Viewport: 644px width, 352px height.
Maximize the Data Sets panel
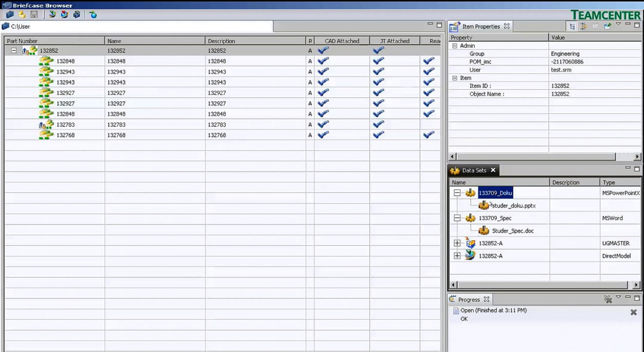click(637, 168)
